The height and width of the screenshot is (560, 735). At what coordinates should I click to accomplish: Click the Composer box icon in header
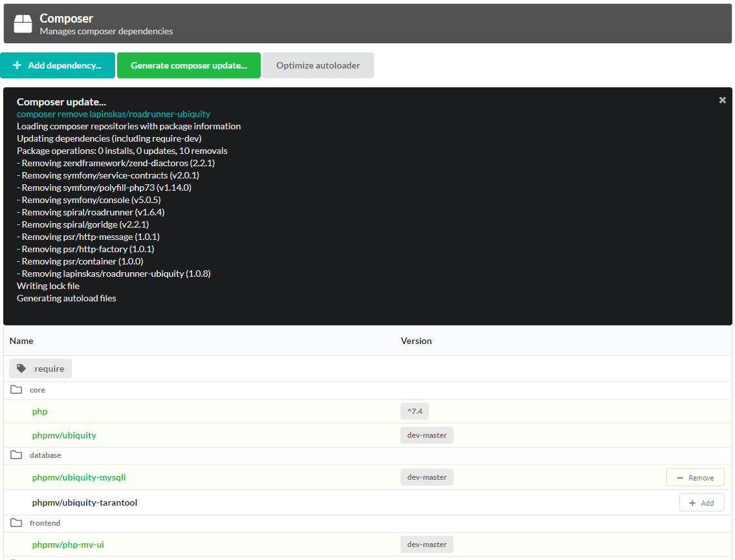click(x=23, y=24)
